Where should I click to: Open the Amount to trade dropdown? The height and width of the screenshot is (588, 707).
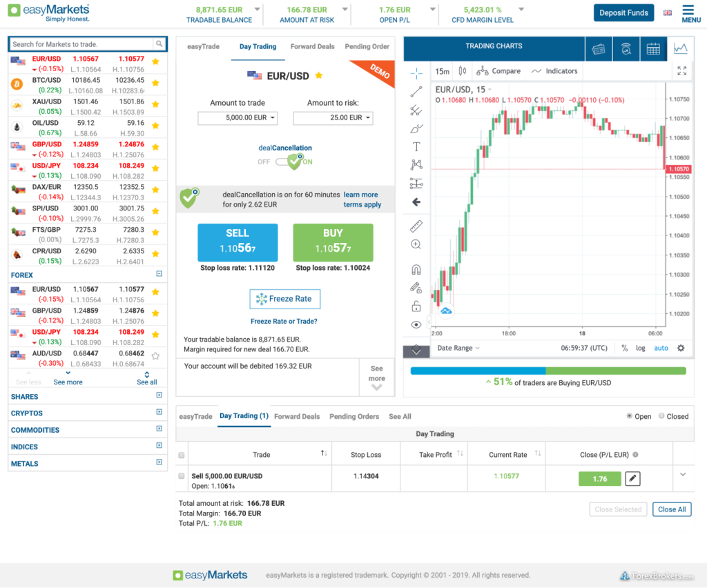(x=238, y=118)
